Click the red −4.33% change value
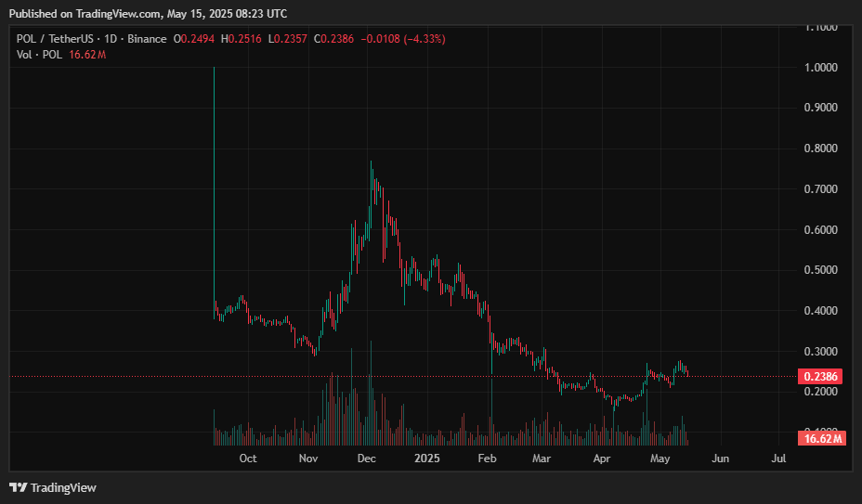862x504 pixels. point(424,39)
